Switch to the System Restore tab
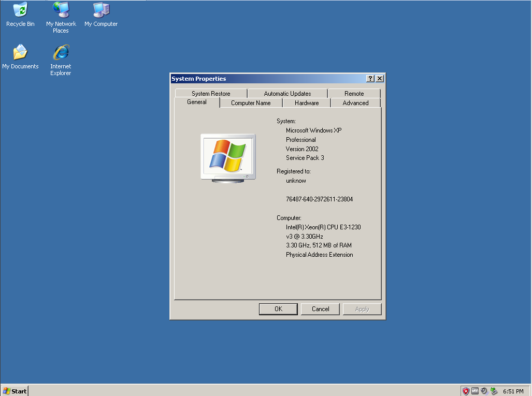This screenshot has width=532, height=396. click(211, 94)
